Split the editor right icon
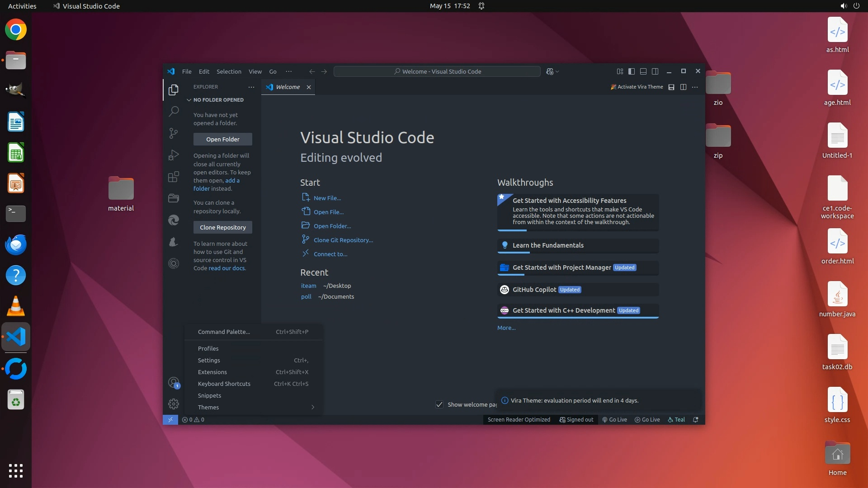This screenshot has width=868, height=488. [x=683, y=87]
